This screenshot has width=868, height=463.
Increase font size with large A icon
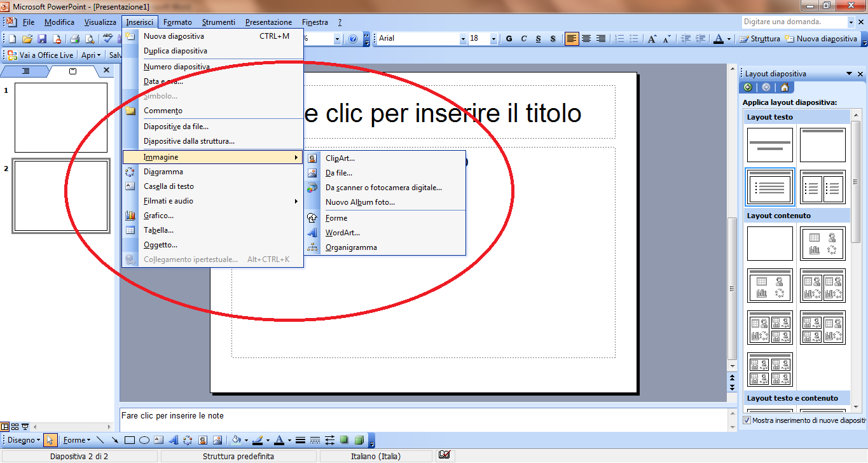[652, 39]
